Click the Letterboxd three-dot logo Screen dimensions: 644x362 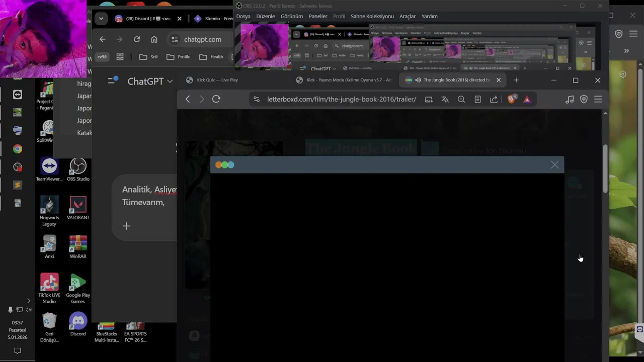click(x=225, y=165)
